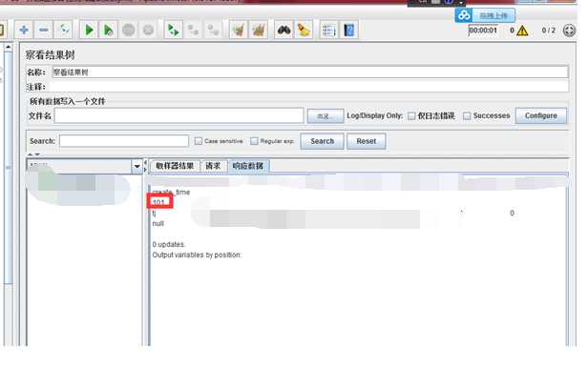Screen dimensions: 588x369
Task: Focus the Search text field
Action: tap(124, 141)
